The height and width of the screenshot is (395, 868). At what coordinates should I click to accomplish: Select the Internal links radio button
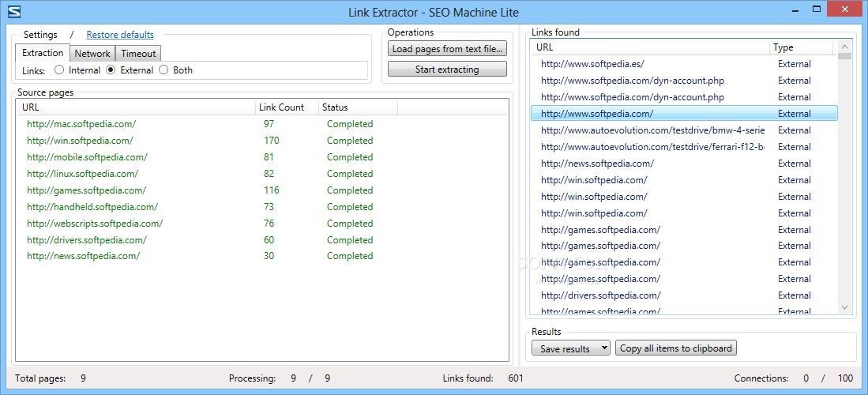(60, 70)
